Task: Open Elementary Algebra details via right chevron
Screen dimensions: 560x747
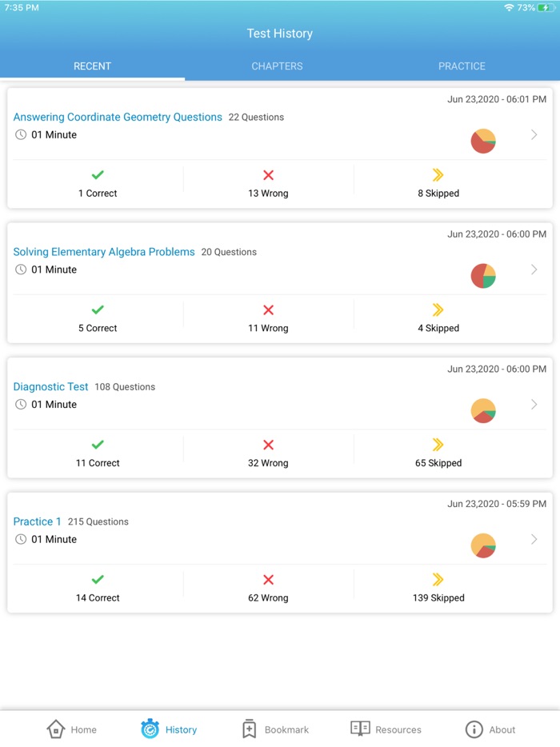Action: (534, 270)
